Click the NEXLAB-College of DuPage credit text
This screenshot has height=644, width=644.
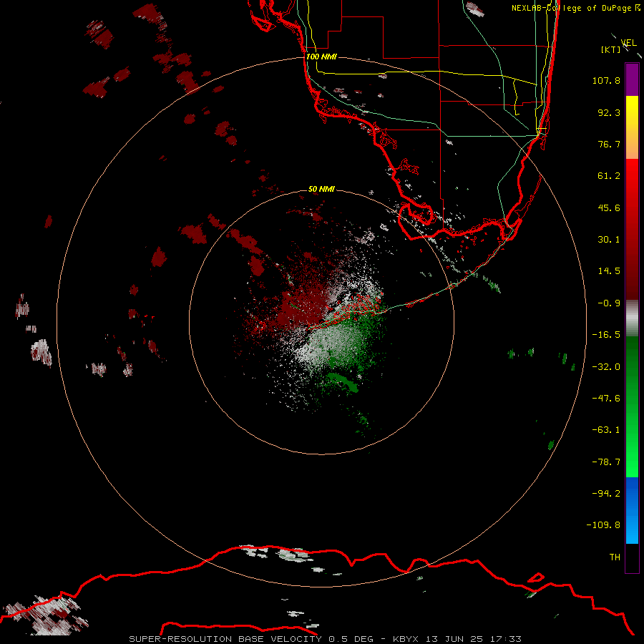coord(576,8)
